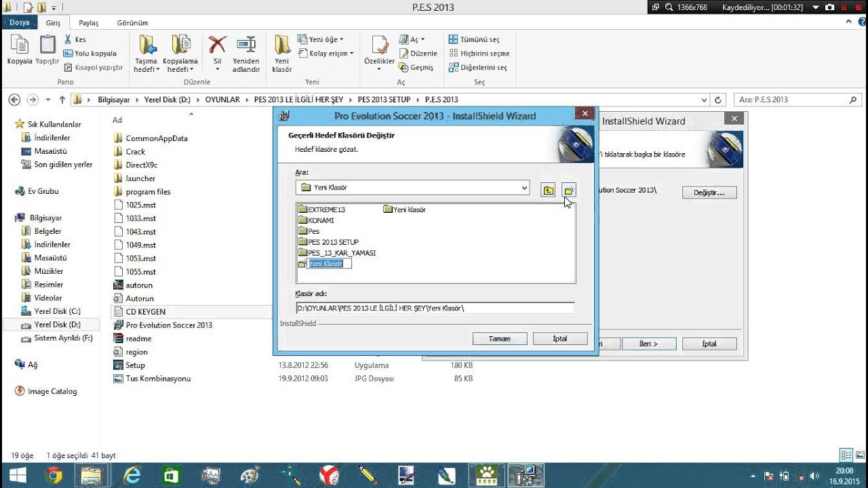Choose Yolu kopyala in the Pano group
This screenshot has width=868, height=488.
pyautogui.click(x=90, y=54)
